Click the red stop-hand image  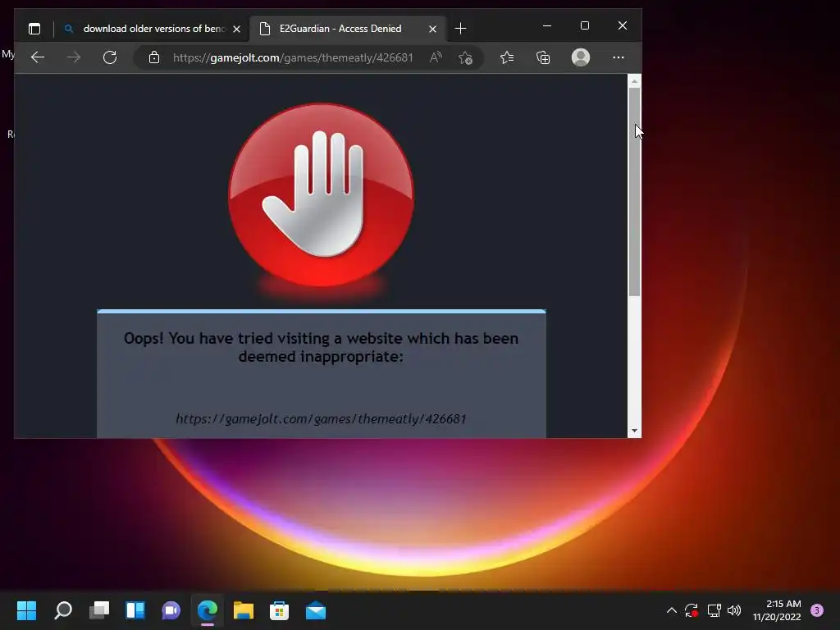pos(321,195)
